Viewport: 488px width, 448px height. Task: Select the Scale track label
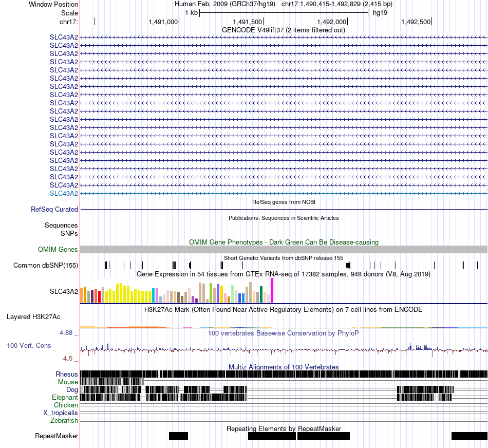[69, 13]
